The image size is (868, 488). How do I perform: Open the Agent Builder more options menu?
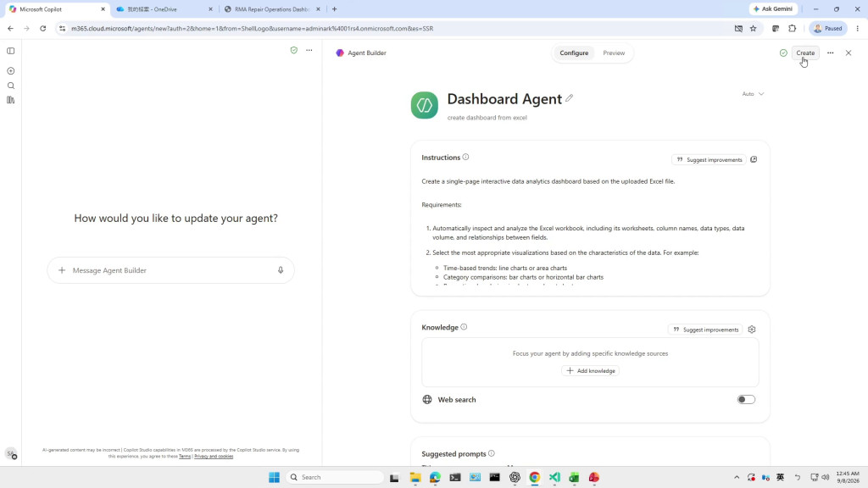click(831, 53)
